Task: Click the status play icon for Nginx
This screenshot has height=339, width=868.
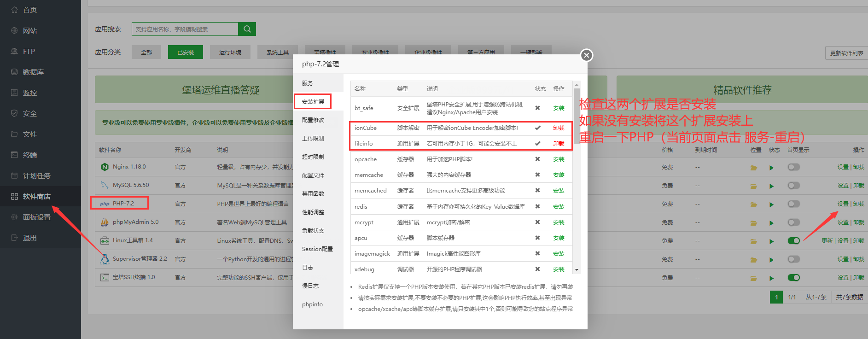Action: point(771,168)
